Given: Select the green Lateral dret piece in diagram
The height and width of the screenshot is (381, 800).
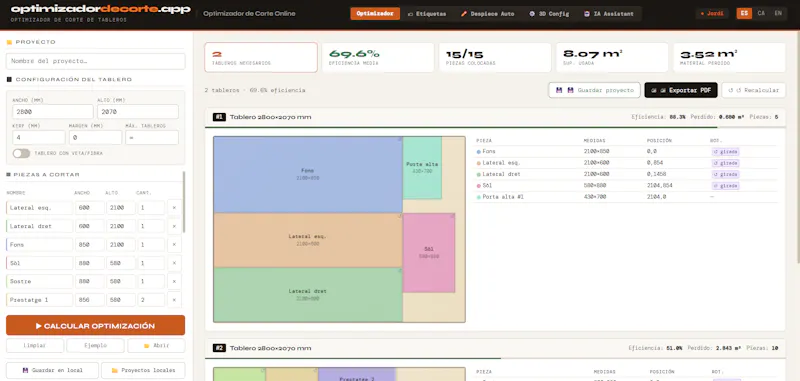Looking at the screenshot, I should pyautogui.click(x=308, y=295).
